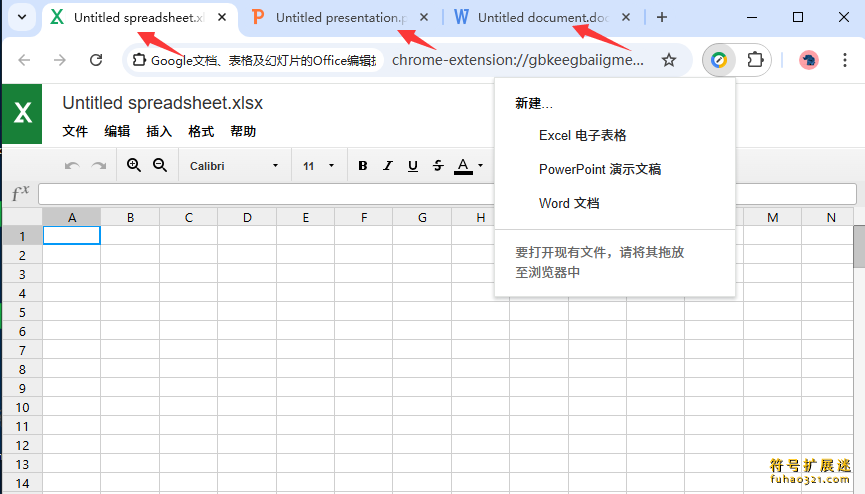
Task: Select cell A1
Action: pos(72,236)
